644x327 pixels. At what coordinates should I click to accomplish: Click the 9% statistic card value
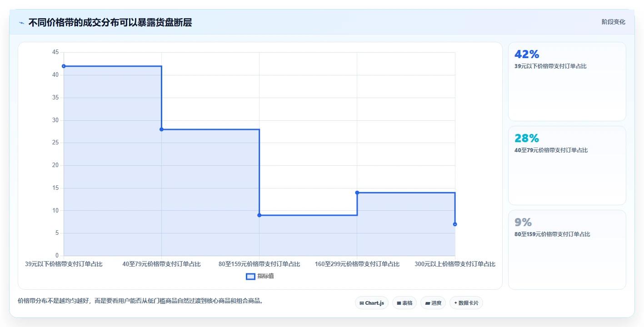click(x=523, y=223)
